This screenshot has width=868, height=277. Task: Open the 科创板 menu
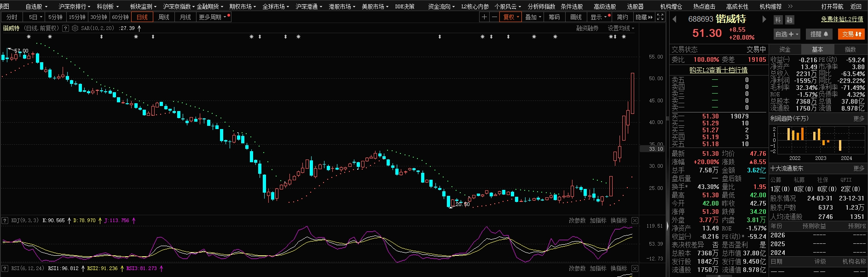pos(107,6)
